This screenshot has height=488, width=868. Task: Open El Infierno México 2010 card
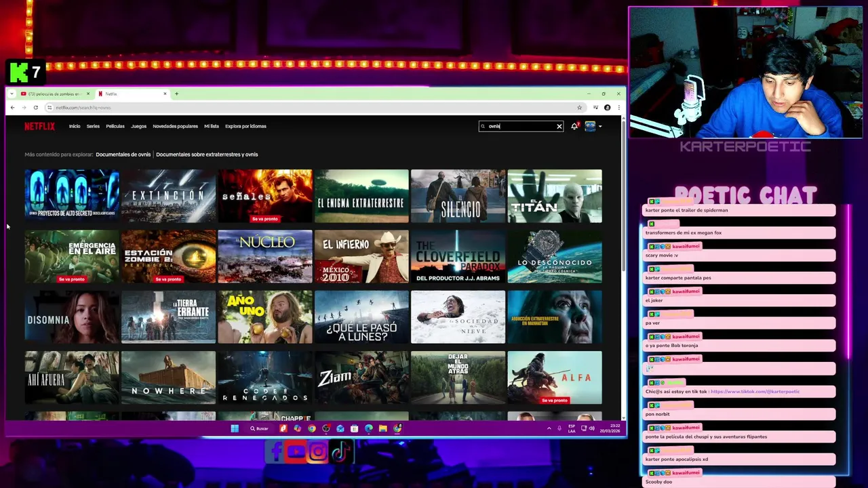[361, 256]
